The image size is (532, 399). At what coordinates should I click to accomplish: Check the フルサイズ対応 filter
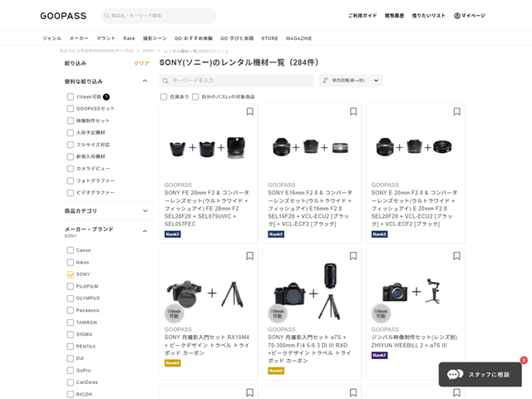tap(70, 145)
